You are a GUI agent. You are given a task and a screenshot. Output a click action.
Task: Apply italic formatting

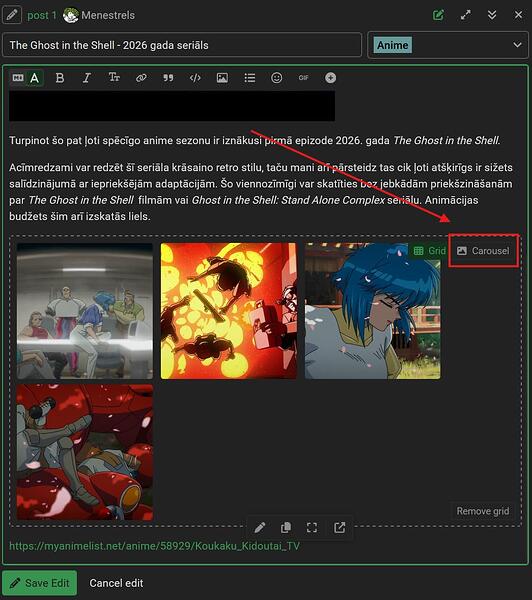87,78
